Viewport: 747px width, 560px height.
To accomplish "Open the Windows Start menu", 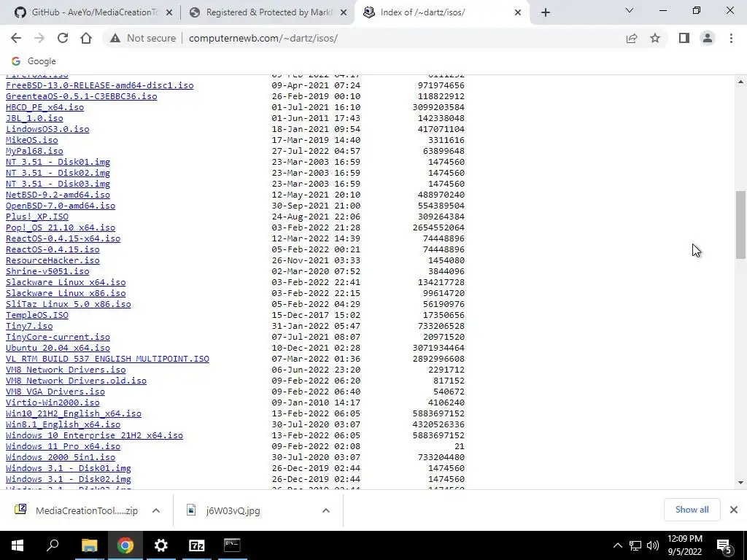I will pos(18,545).
